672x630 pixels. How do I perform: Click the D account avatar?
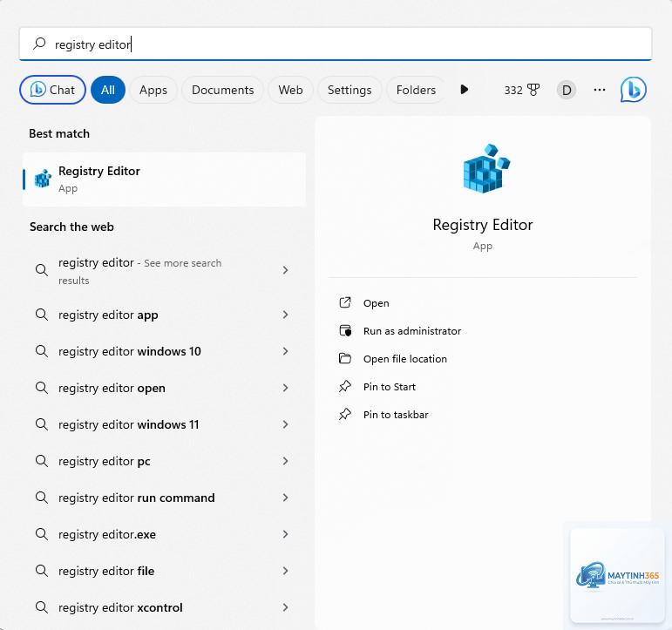tap(567, 90)
